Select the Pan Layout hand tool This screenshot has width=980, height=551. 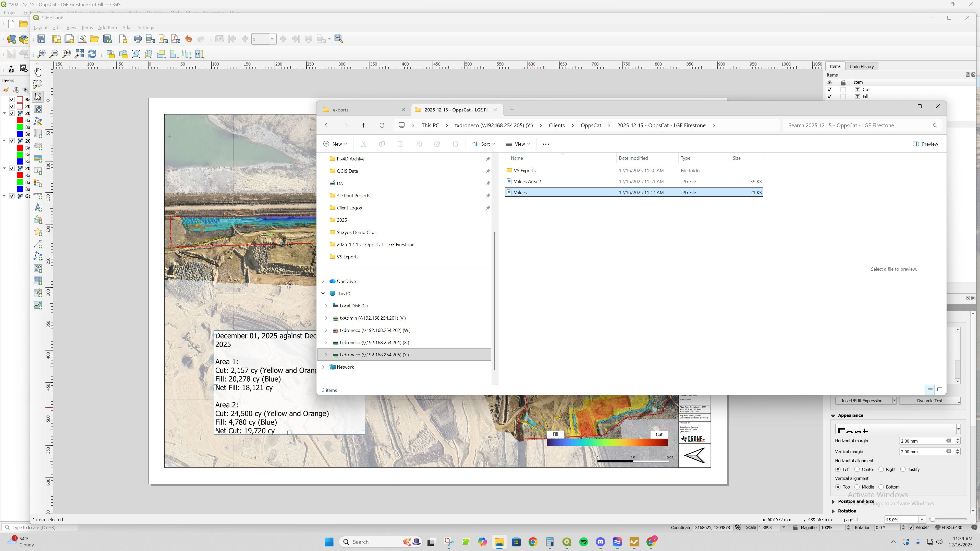coord(38,72)
